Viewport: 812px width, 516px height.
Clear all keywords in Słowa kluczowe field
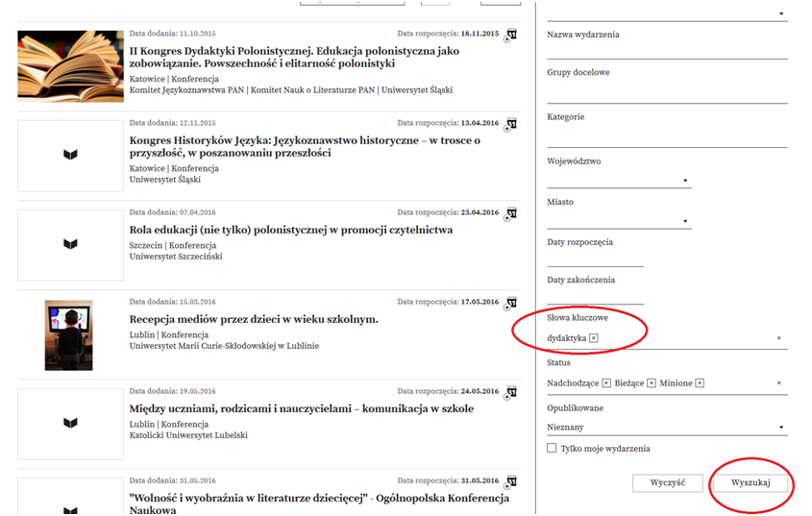point(779,338)
